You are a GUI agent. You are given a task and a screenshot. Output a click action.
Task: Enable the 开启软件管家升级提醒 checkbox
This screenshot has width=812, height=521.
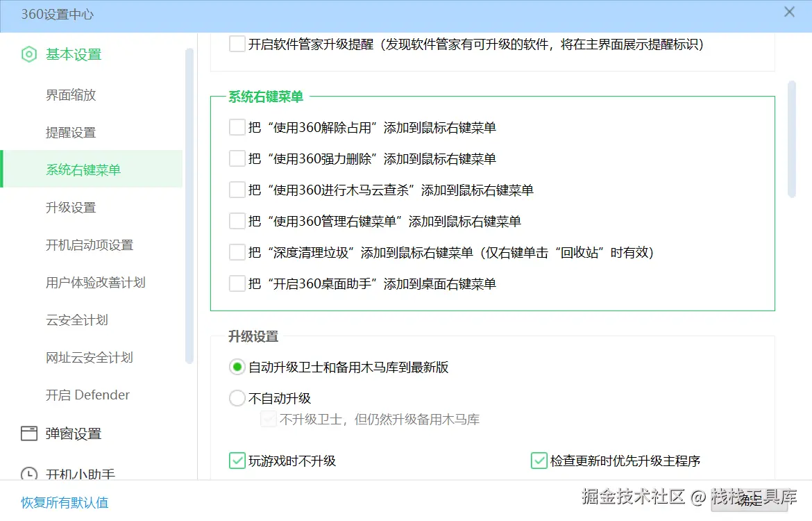(237, 44)
